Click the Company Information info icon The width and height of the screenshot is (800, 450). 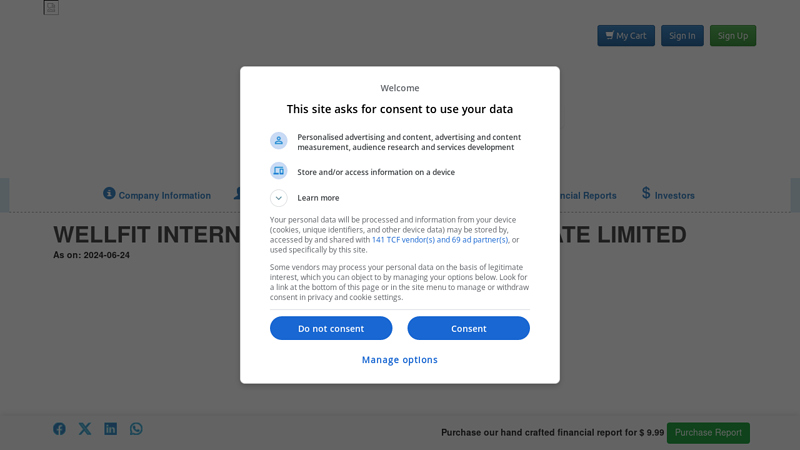coord(109,193)
